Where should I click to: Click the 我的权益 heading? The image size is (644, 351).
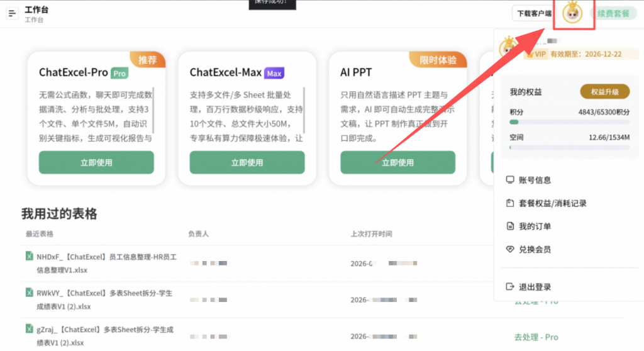526,92
